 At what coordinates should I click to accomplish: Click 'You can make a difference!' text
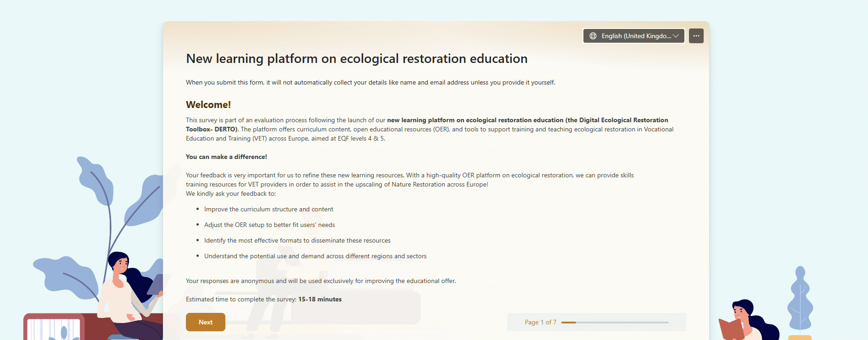pos(226,157)
